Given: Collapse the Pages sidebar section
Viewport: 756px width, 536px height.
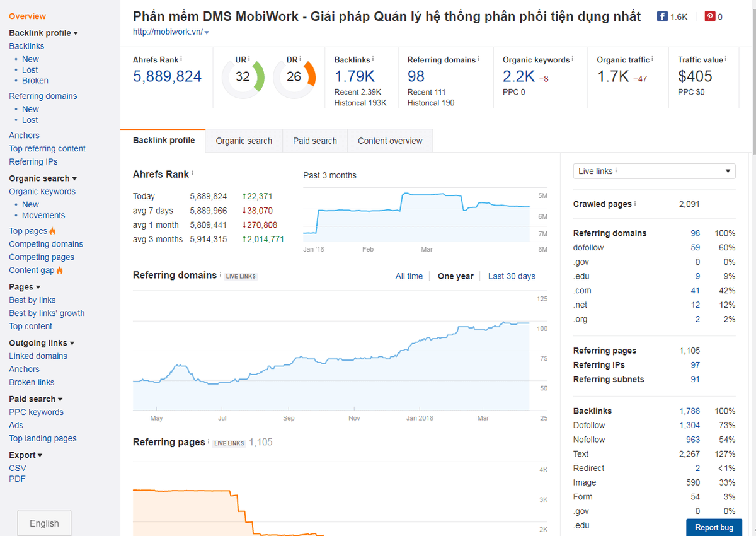Looking at the screenshot, I should [25, 287].
